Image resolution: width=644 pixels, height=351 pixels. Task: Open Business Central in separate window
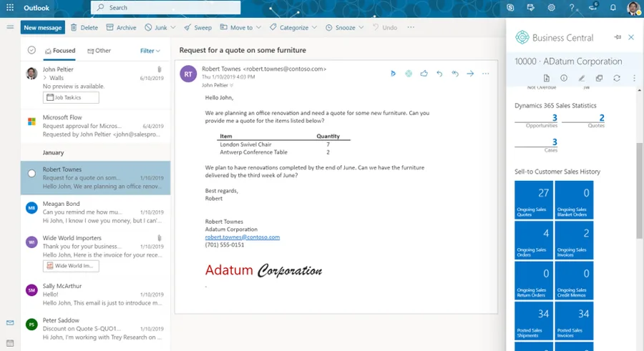599,78
